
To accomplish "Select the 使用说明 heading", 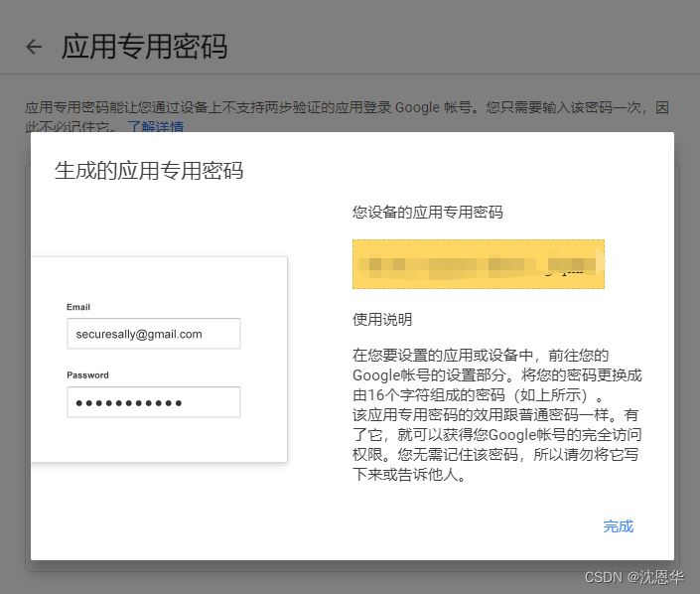I will pyautogui.click(x=382, y=319).
